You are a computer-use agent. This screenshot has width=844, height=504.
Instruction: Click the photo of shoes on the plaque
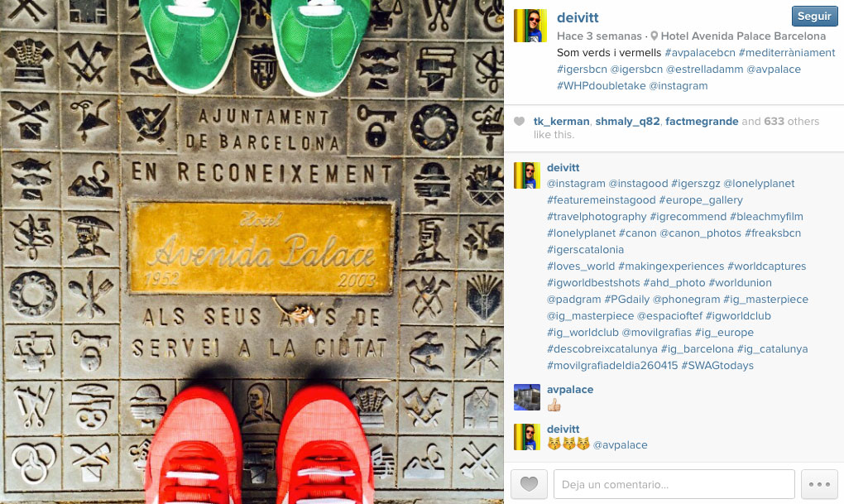click(x=252, y=252)
